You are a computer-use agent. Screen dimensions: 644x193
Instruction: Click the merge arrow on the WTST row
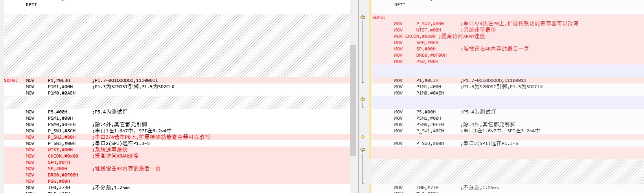[363, 150]
